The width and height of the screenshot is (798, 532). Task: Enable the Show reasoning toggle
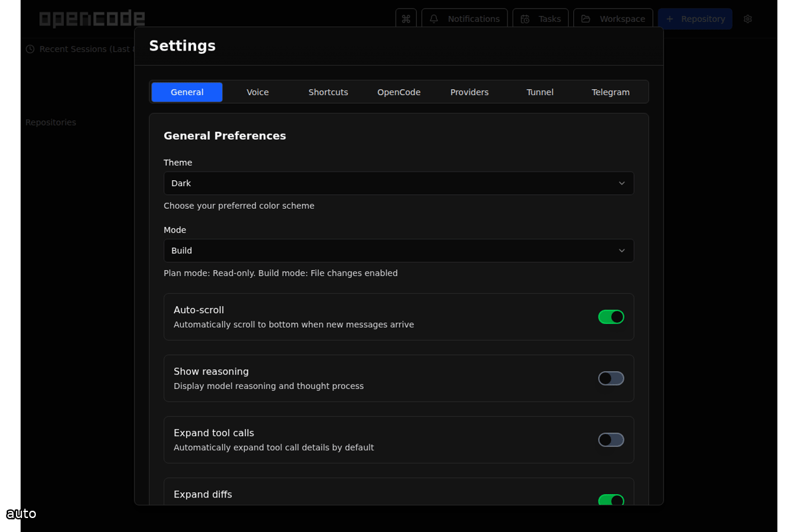click(x=611, y=378)
